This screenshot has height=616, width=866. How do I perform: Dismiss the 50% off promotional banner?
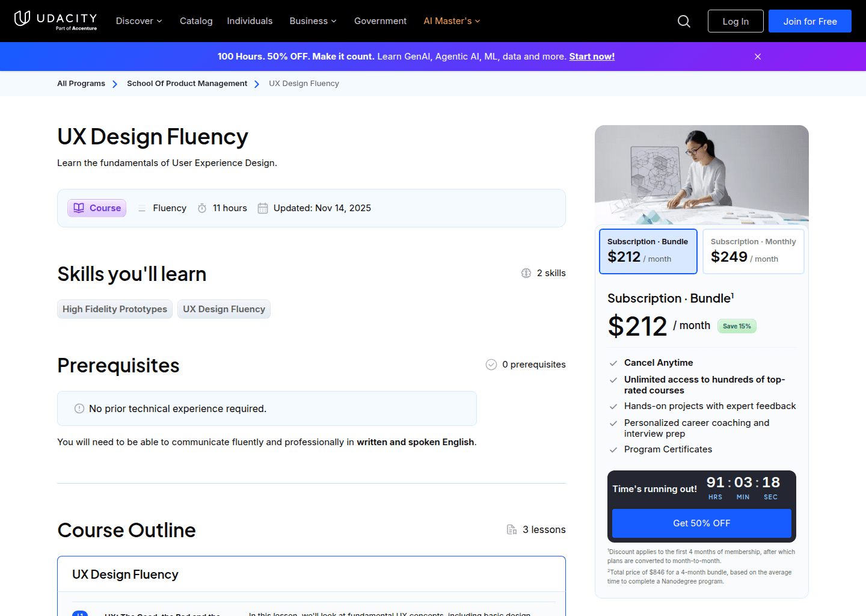757,56
